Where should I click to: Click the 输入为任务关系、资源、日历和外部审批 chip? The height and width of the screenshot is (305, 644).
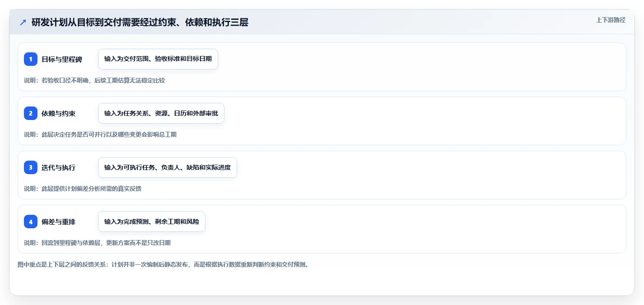click(x=161, y=113)
